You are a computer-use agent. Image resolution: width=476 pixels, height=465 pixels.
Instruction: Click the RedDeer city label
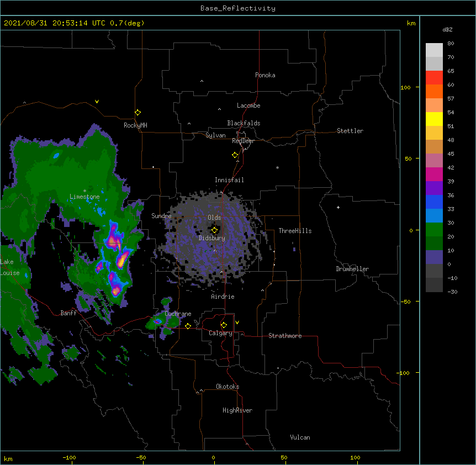tap(243, 141)
